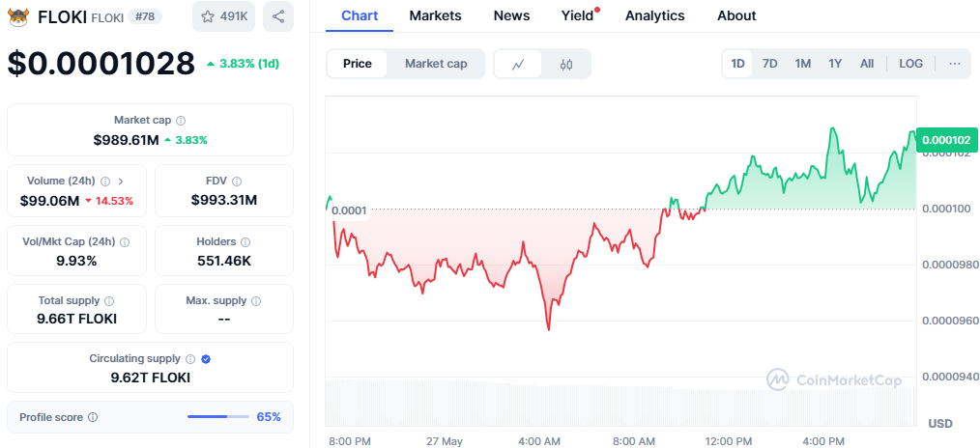Click the 0.0001 open price label on chart

tap(349, 210)
